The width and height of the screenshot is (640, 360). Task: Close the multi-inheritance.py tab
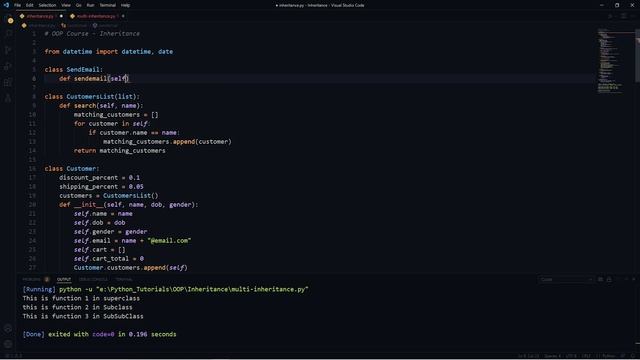pyautogui.click(x=123, y=16)
